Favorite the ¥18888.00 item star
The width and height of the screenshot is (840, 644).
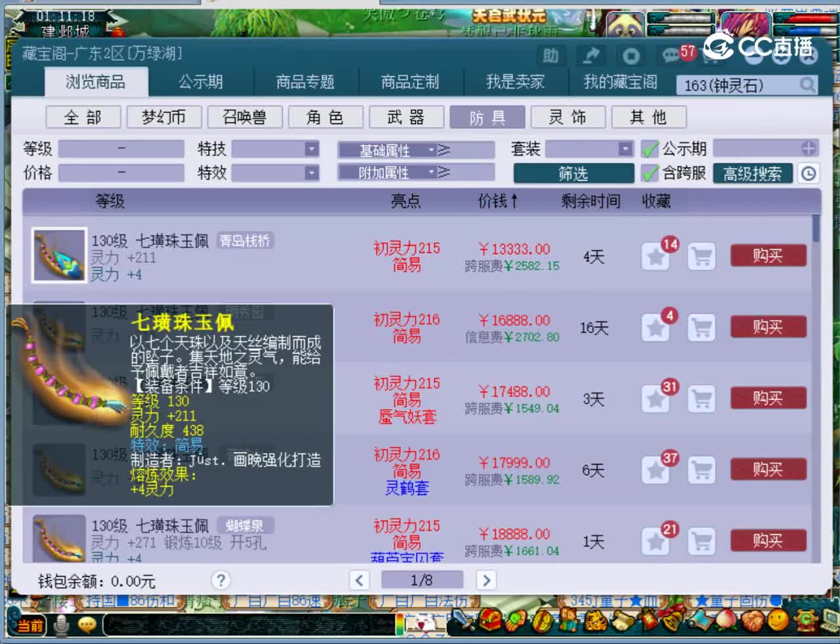tap(655, 542)
